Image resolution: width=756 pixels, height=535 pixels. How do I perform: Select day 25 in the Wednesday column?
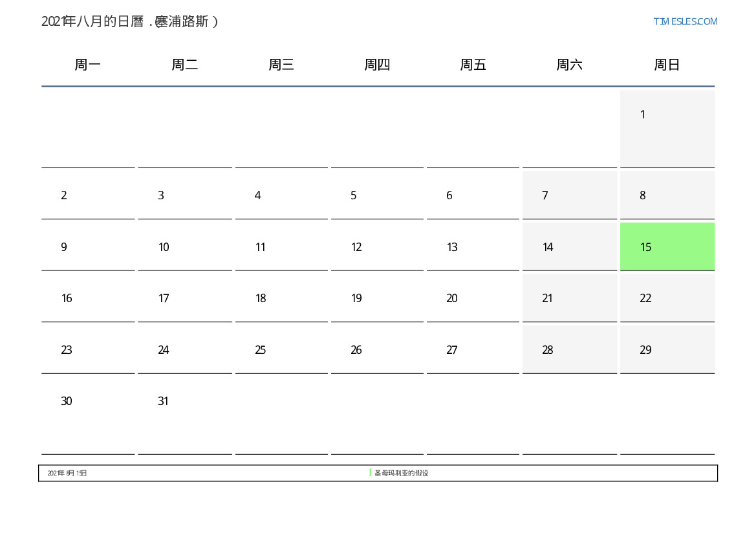point(281,350)
